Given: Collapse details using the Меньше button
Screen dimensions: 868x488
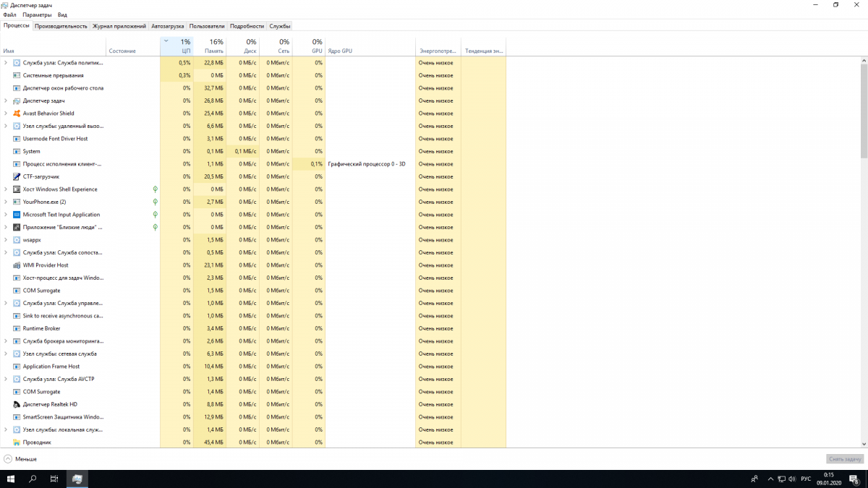Looking at the screenshot, I should pyautogui.click(x=20, y=459).
